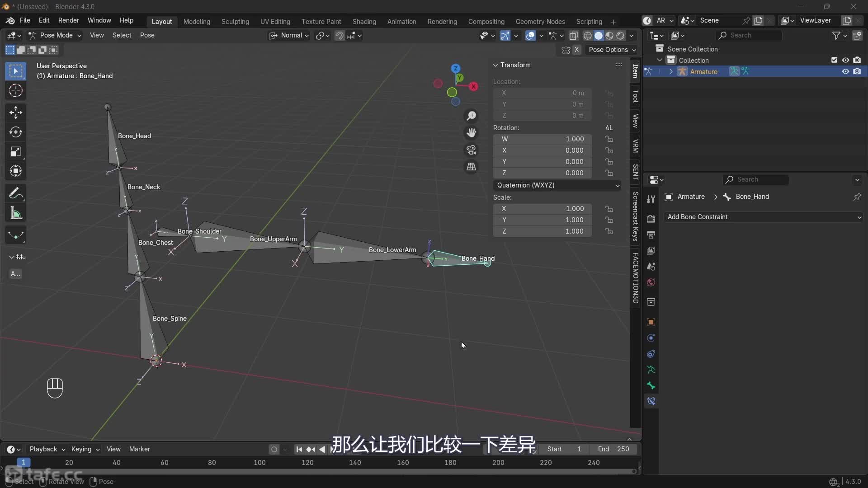Select the Rotate tool

click(x=15, y=132)
